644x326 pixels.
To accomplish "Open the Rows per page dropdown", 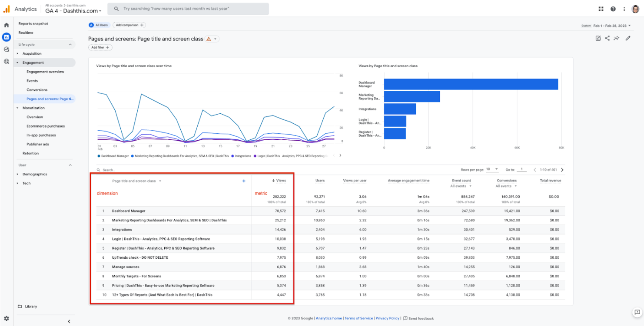I will [492, 170].
